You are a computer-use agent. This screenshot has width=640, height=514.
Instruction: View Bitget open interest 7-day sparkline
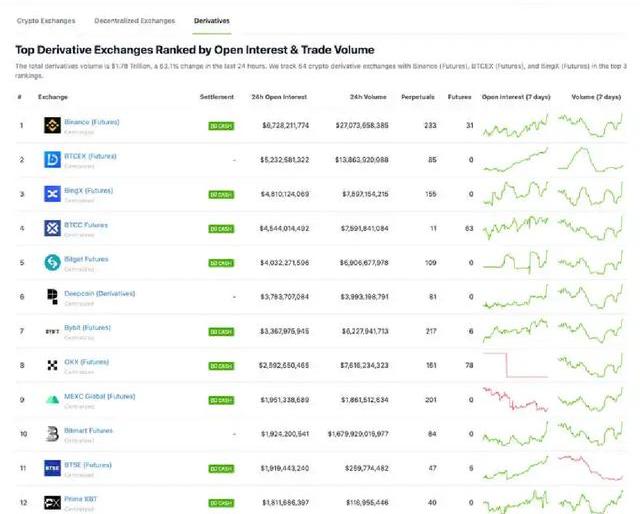[516, 262]
